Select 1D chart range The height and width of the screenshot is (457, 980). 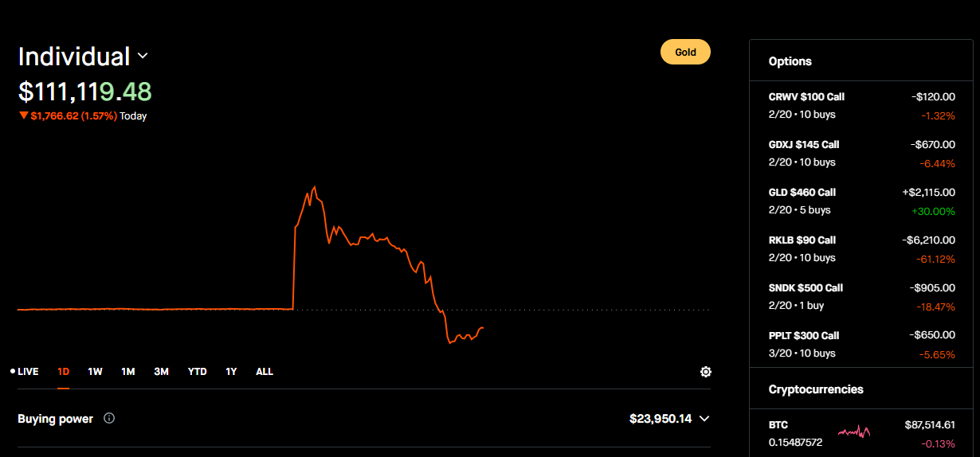click(x=64, y=372)
